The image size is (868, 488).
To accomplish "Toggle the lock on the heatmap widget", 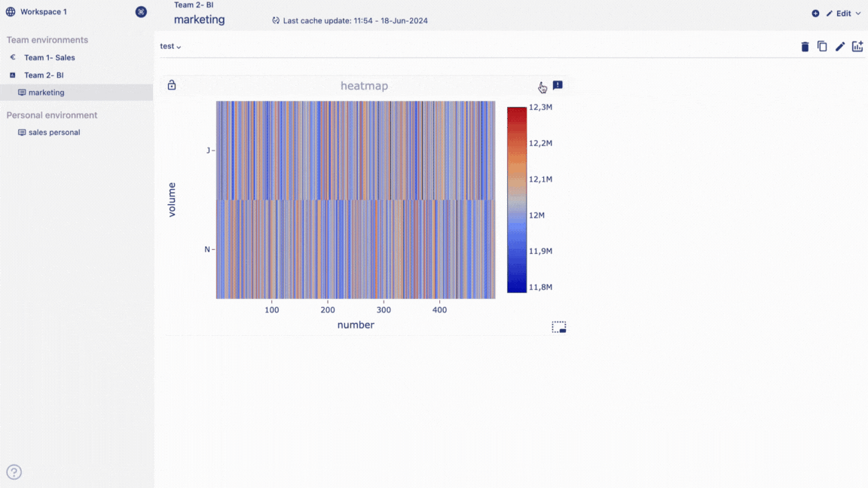I will coord(172,85).
